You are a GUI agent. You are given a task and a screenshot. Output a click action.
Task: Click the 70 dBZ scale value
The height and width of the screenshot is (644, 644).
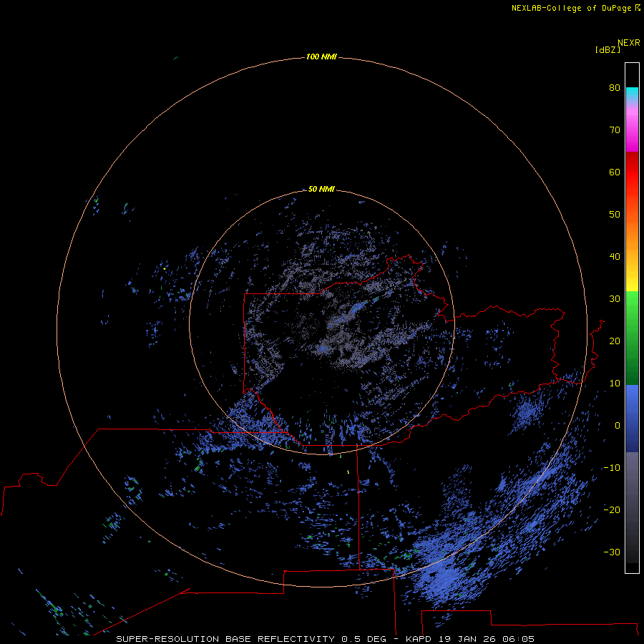coord(615,130)
